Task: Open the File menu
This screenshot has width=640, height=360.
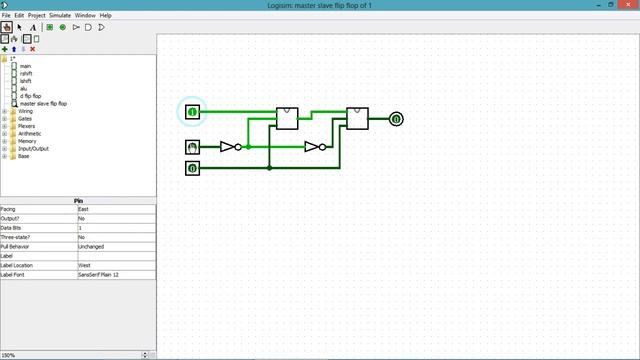Action: pyautogui.click(x=6, y=15)
